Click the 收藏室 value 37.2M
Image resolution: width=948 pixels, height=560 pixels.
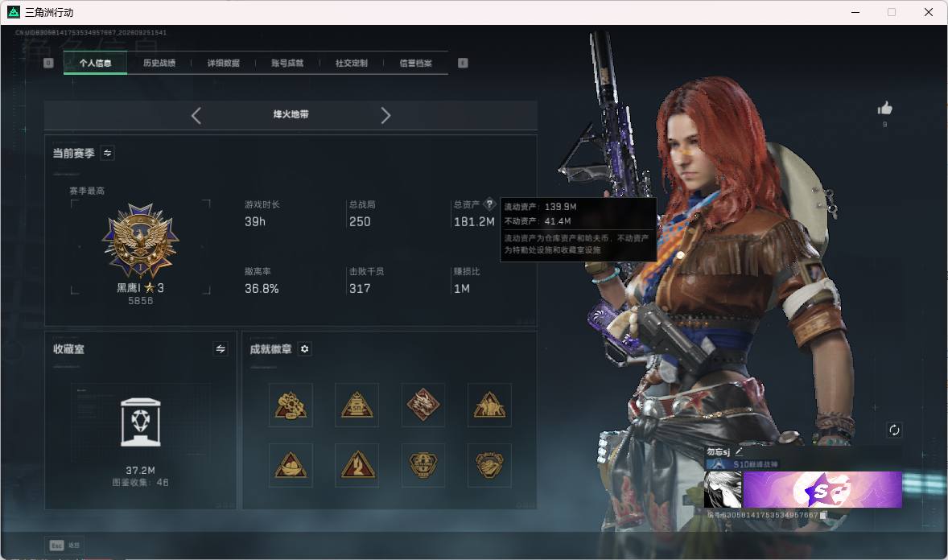[140, 470]
